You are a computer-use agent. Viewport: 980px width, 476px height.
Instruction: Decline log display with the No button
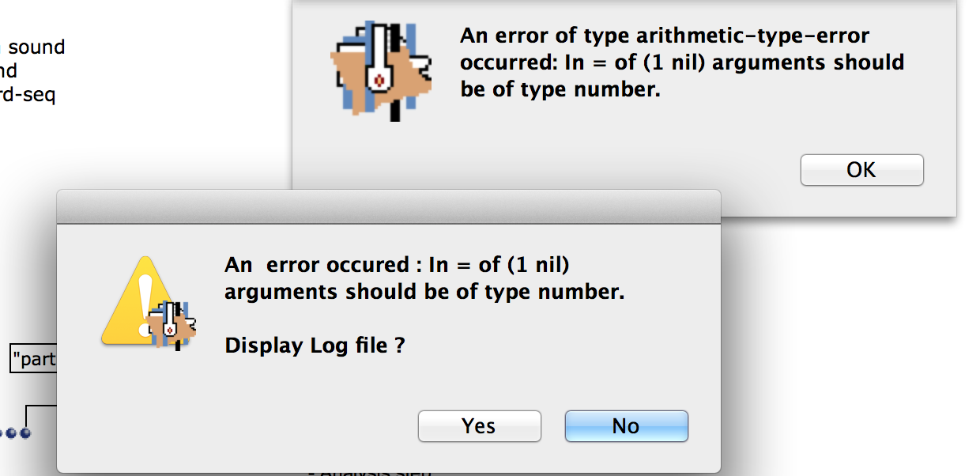point(626,426)
